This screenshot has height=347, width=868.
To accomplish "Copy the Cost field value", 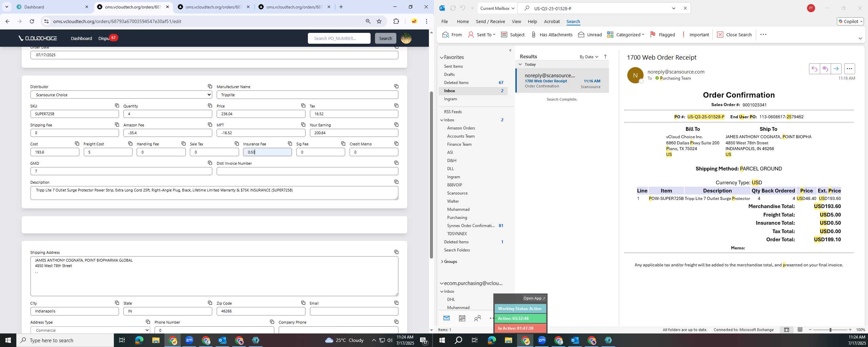I will [77, 144].
